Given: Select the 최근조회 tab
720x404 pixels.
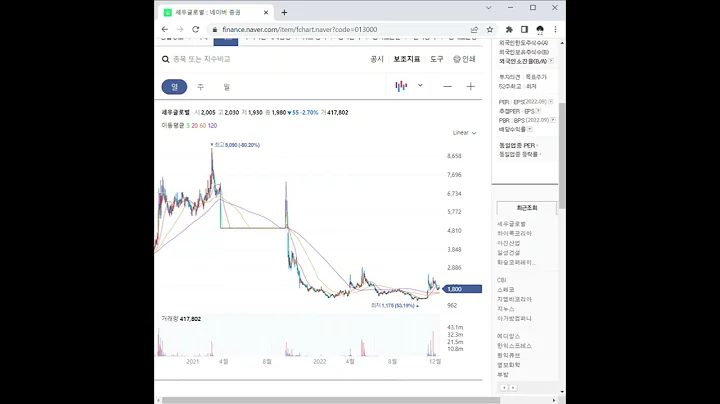Looking at the screenshot, I should click(x=527, y=208).
